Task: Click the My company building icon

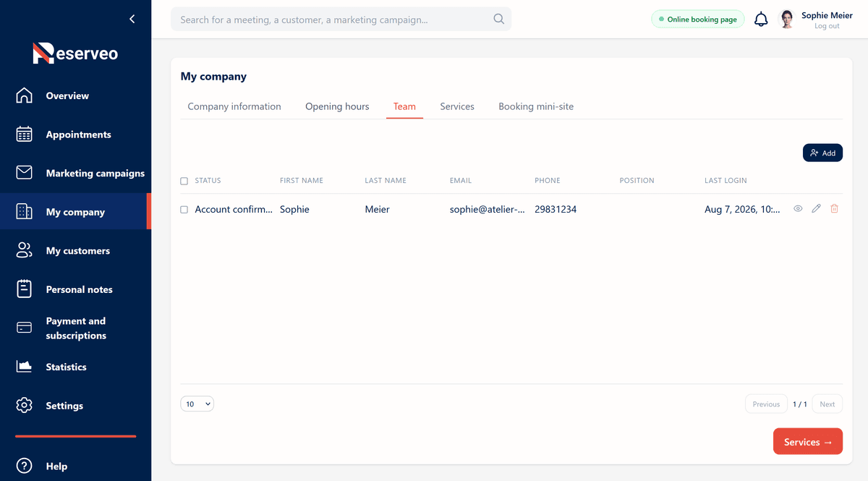Action: click(x=25, y=212)
